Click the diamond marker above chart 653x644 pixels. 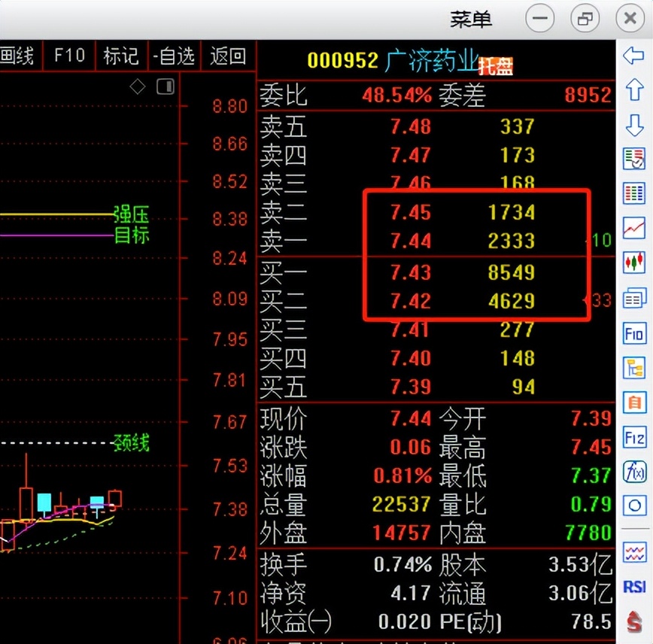[x=138, y=87]
